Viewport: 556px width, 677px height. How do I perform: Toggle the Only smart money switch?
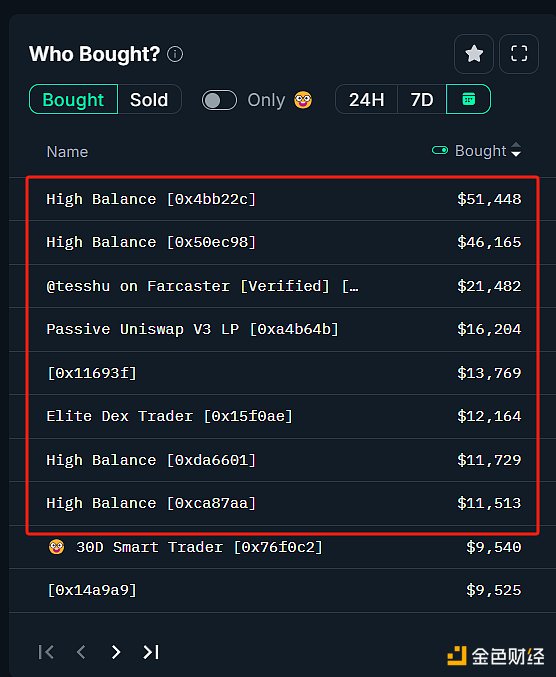click(219, 100)
